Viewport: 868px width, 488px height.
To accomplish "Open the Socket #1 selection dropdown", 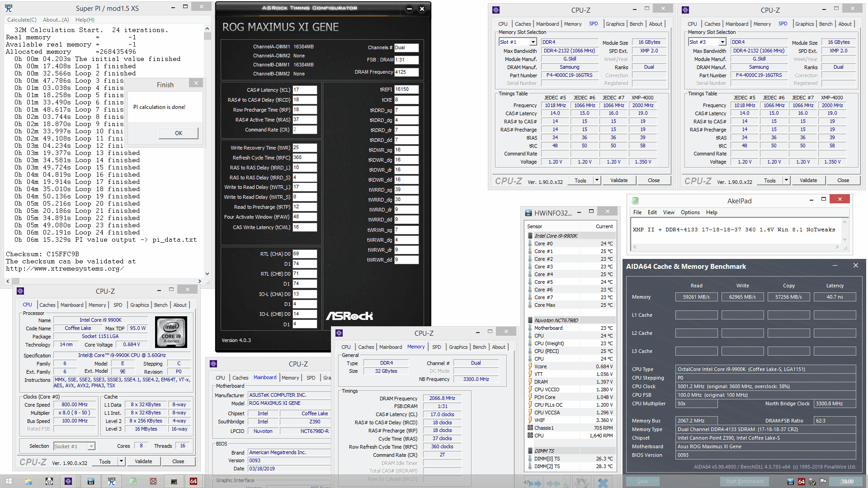I will click(91, 446).
